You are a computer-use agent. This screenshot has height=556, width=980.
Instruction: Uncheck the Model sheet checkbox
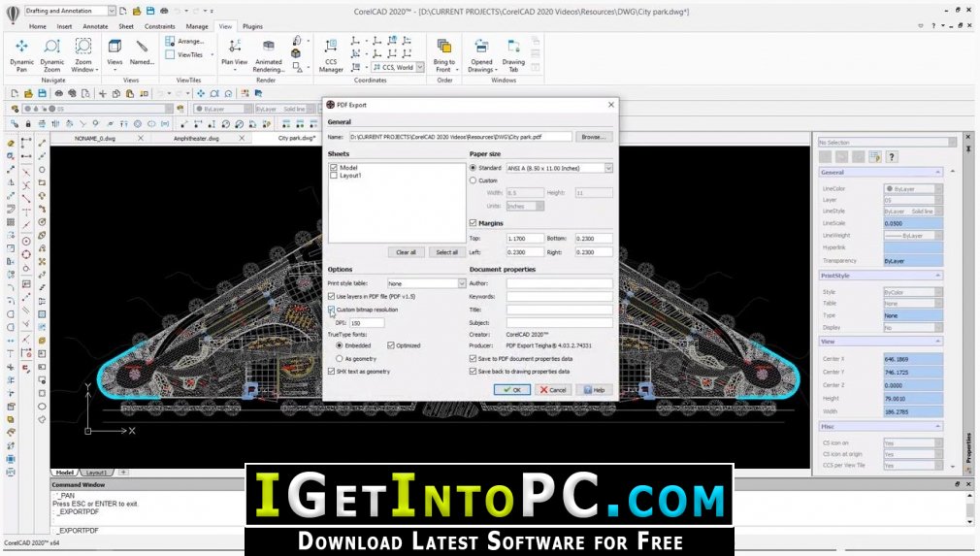tap(334, 168)
